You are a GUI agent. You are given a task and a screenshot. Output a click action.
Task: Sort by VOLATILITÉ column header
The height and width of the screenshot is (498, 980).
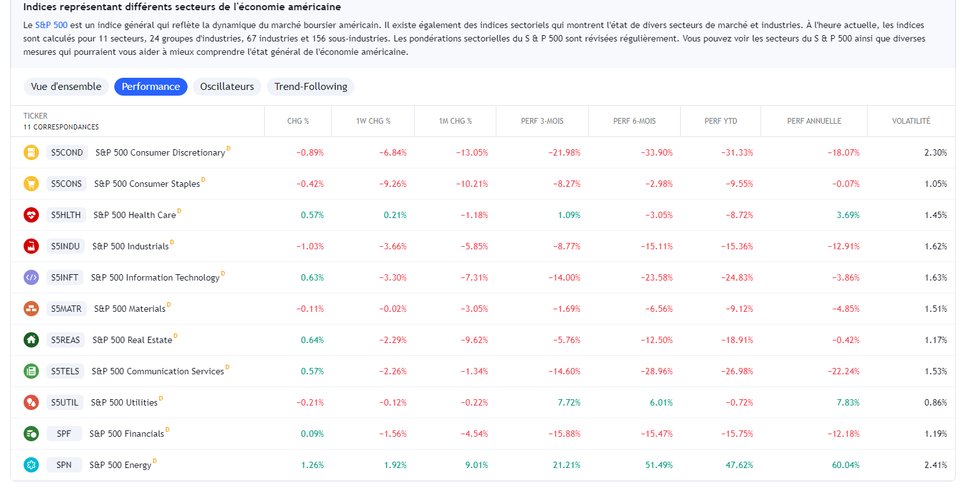pos(911,121)
